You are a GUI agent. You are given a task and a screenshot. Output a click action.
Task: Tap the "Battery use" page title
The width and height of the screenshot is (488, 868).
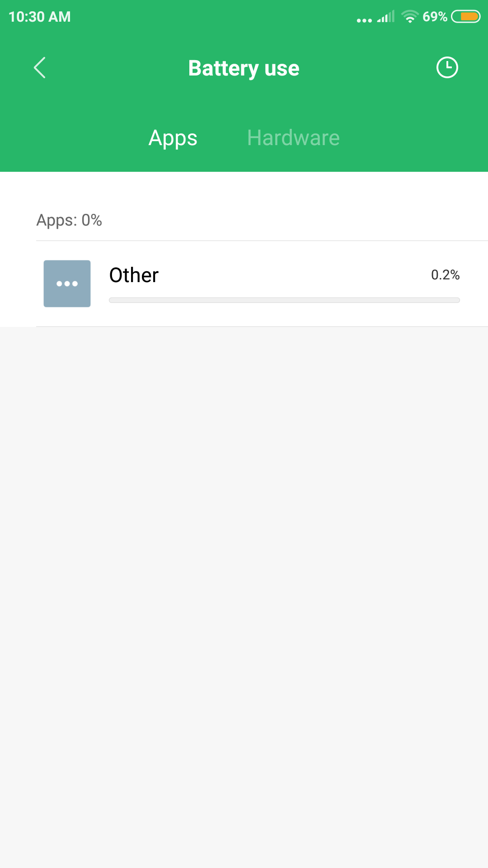(x=244, y=68)
